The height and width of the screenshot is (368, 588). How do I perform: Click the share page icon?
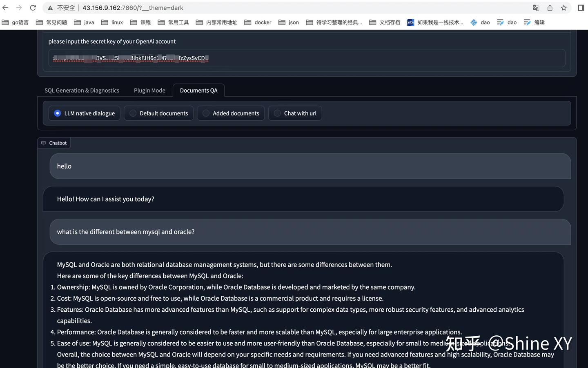click(550, 8)
